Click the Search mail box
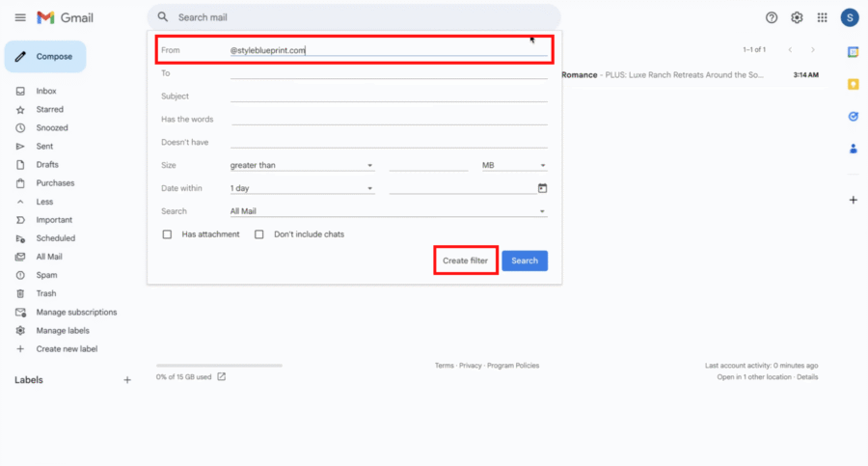 click(x=354, y=17)
